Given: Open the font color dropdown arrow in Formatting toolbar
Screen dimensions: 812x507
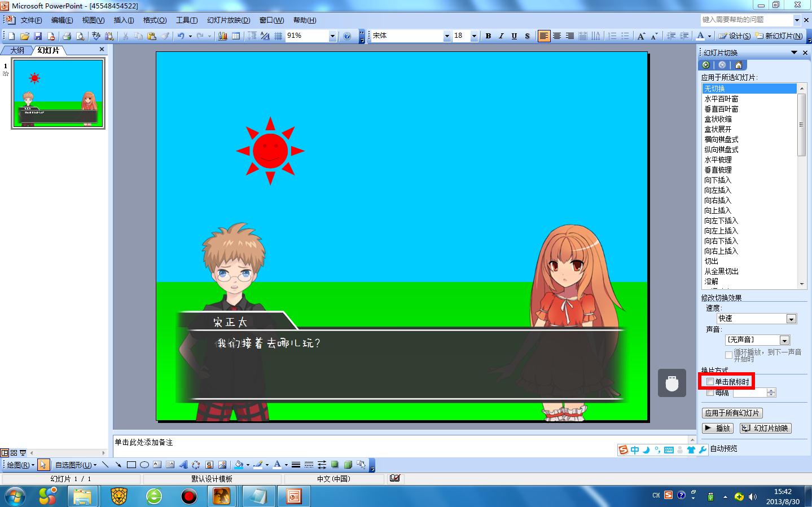Looking at the screenshot, I should tap(709, 36).
